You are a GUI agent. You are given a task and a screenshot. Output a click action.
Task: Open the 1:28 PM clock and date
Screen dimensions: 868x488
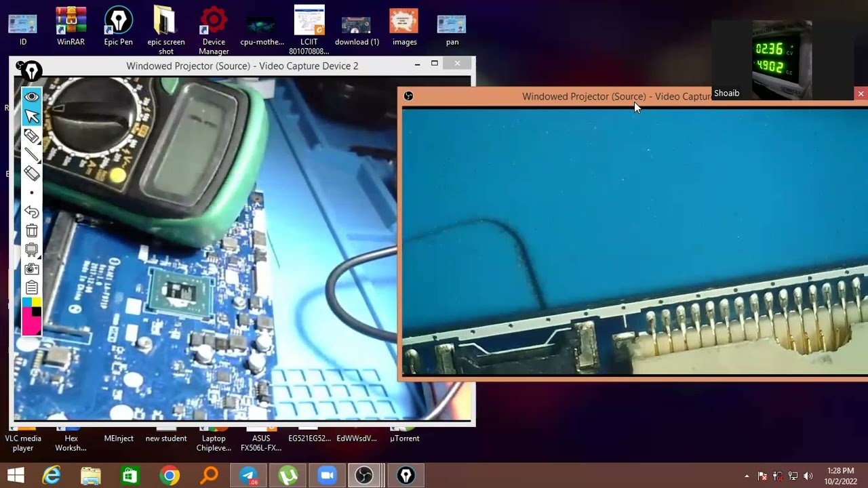coord(840,476)
